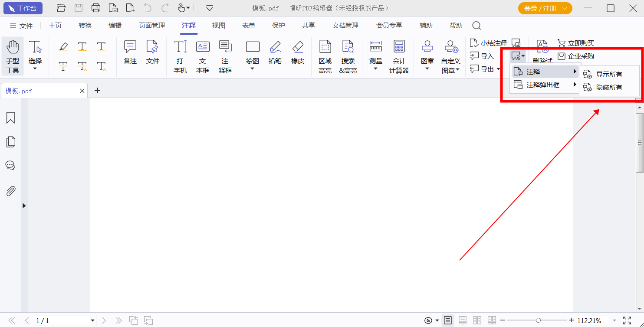This screenshot has width=644, height=327.
Task: Hide all comments (隐藏所有)
Action: (x=608, y=87)
